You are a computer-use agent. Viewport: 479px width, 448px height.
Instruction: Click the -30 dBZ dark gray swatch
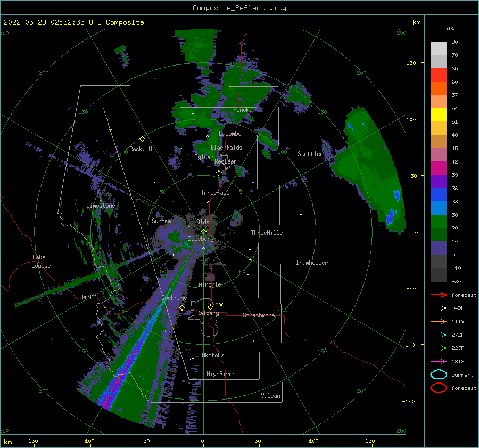(x=439, y=275)
